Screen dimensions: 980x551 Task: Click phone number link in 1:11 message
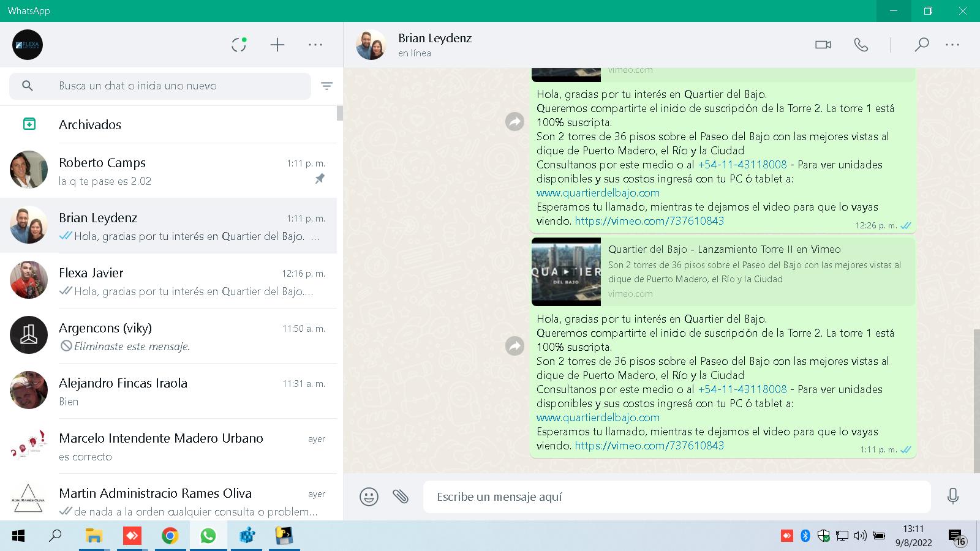[742, 389]
